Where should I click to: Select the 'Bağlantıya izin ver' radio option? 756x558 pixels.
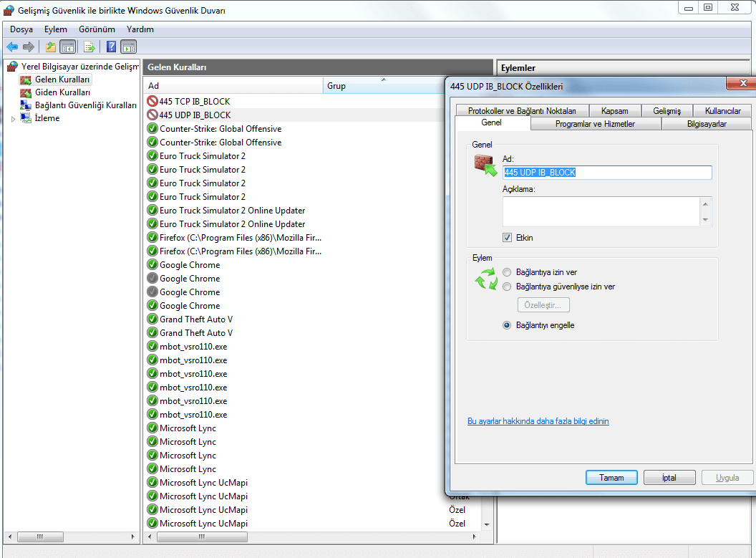(508, 273)
